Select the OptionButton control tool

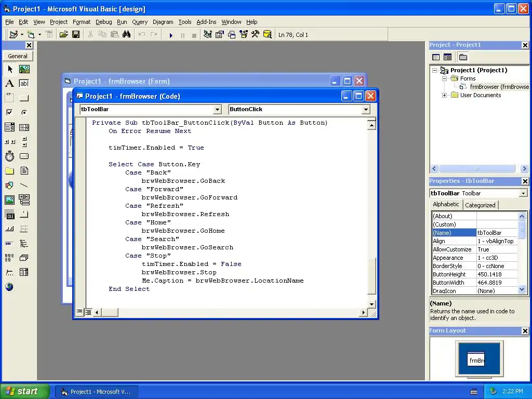24,112
